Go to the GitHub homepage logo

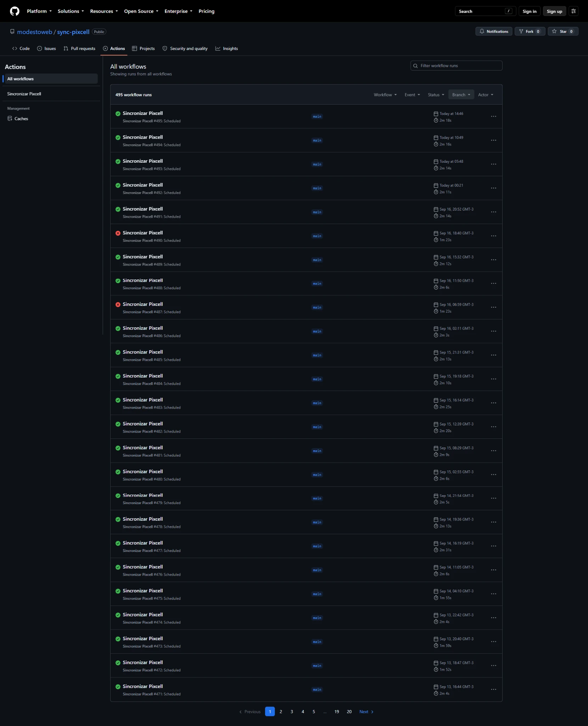click(x=15, y=11)
